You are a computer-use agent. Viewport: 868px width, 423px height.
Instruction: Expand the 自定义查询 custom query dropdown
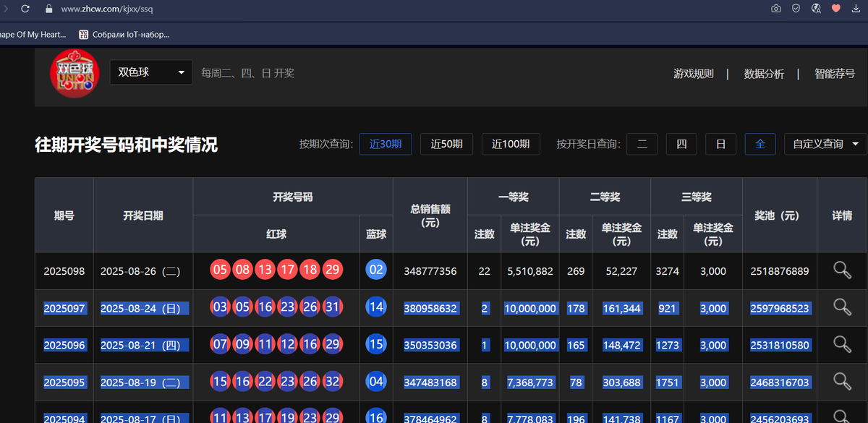[825, 144]
